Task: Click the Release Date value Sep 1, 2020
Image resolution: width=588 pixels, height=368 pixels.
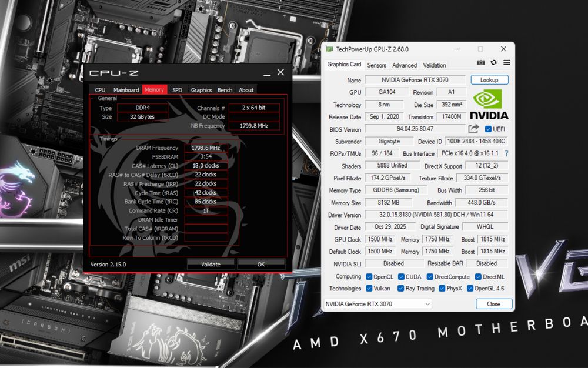Action: (385, 116)
